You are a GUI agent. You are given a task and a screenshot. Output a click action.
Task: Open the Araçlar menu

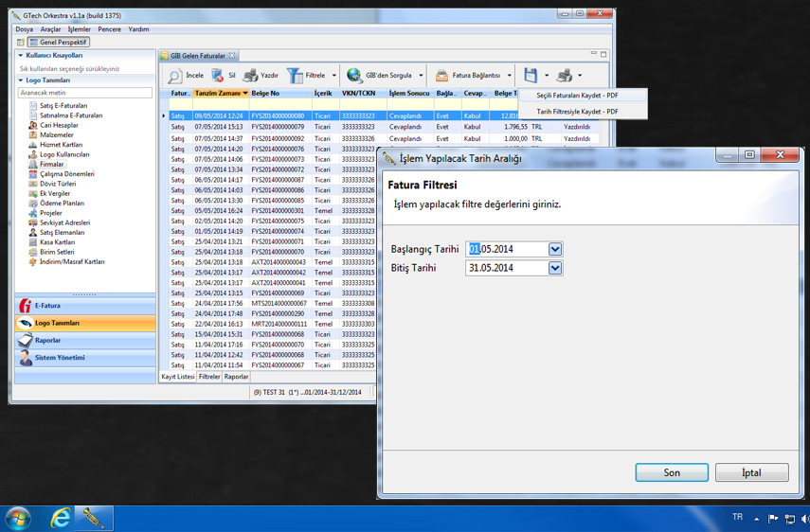click(50, 29)
